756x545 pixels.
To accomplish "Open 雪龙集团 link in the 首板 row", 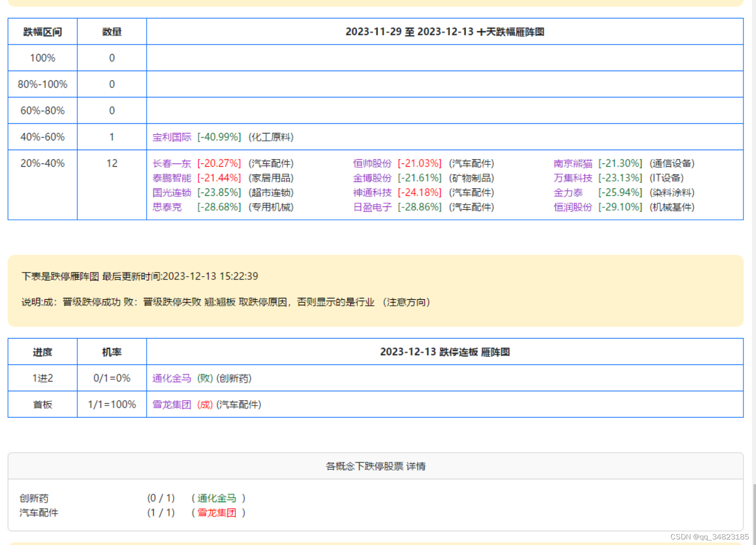I will (172, 405).
